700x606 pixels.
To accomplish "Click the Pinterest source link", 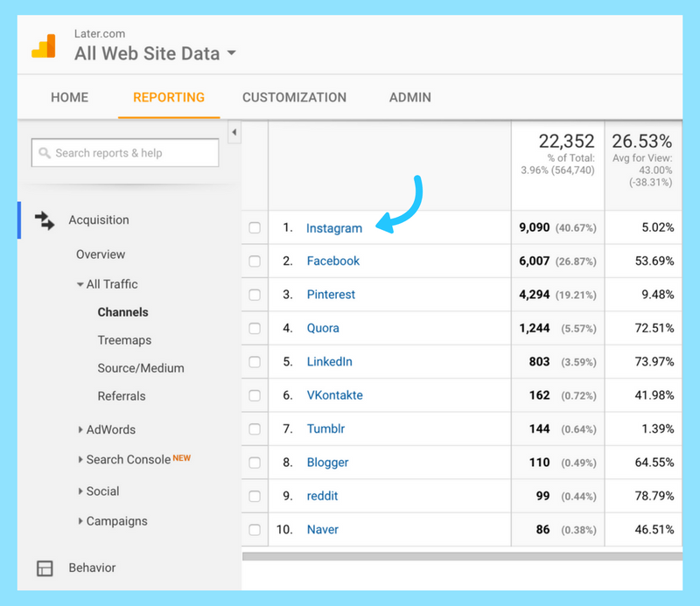I will coord(331,295).
